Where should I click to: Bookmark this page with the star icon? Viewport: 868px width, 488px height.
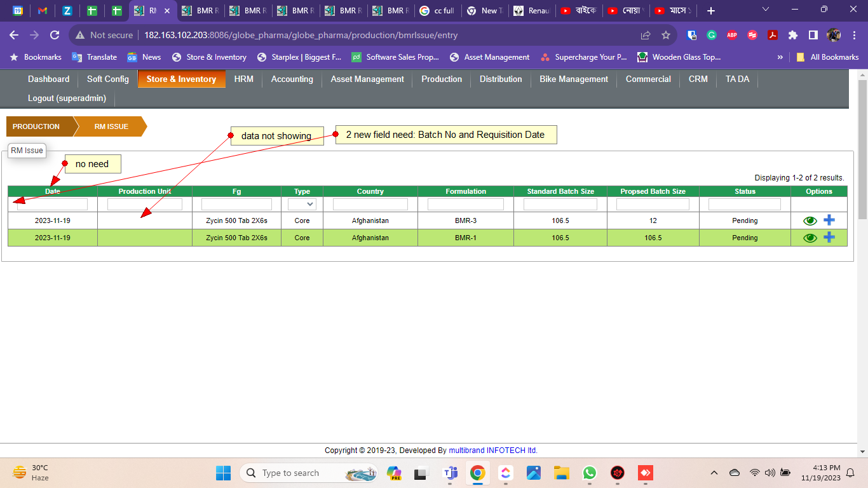click(x=666, y=35)
